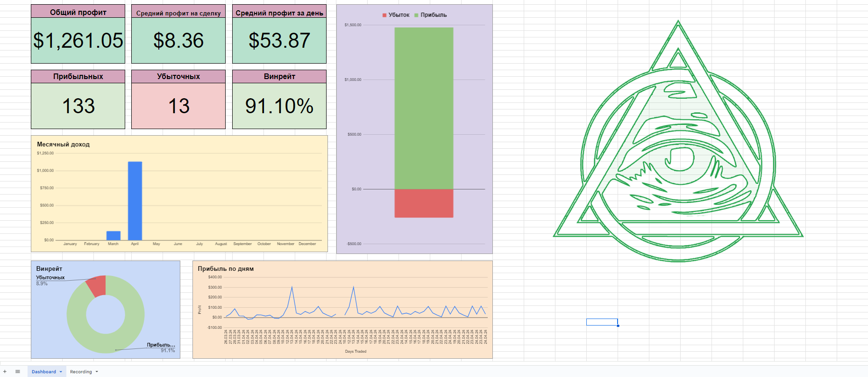This screenshot has width=868, height=377.
Task: Click the vertical "Profit" axis title
Action: point(199,310)
